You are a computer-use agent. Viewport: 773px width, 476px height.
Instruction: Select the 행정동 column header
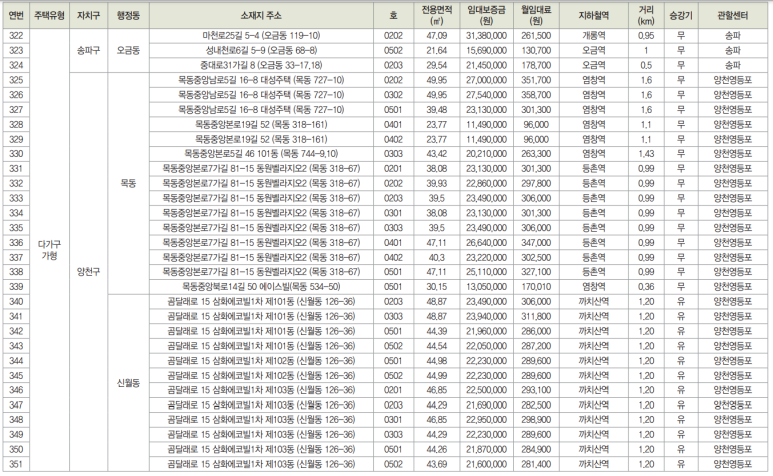pyautogui.click(x=128, y=16)
